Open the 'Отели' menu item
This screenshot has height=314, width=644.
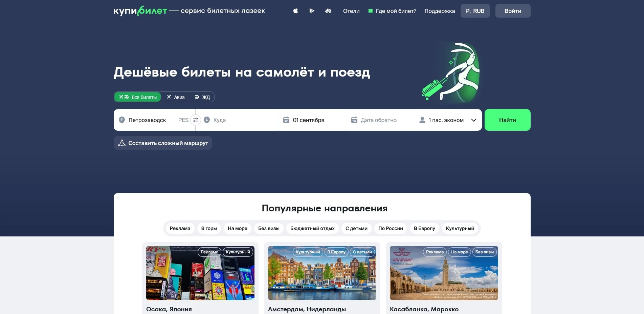[351, 11]
